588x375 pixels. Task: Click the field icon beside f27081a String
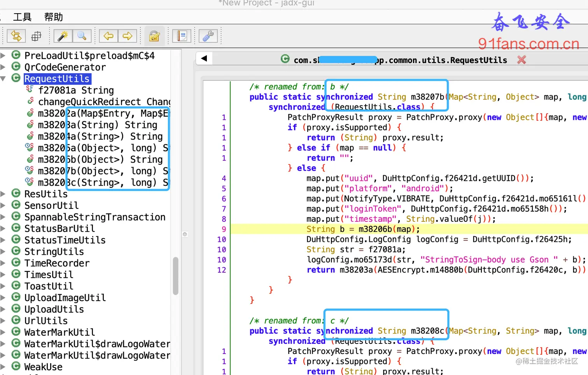(x=30, y=89)
